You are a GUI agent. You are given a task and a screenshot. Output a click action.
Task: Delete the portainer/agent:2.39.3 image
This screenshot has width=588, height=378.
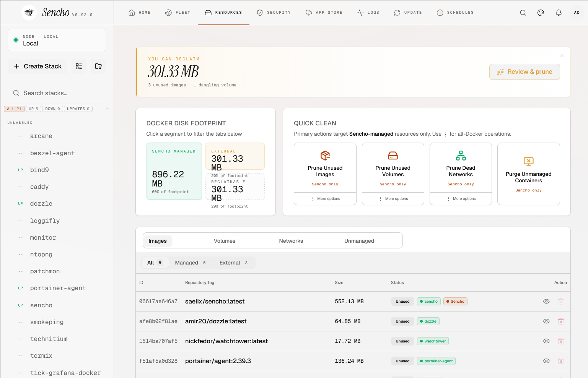click(561, 361)
